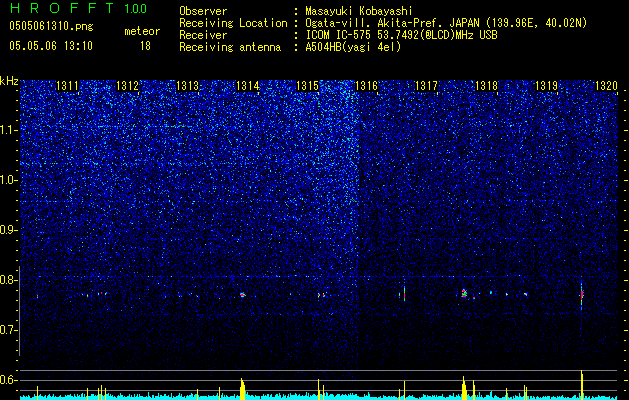The width and height of the screenshot is (629, 400).
Task: Click version number 1.0.0
Action: 135,9
